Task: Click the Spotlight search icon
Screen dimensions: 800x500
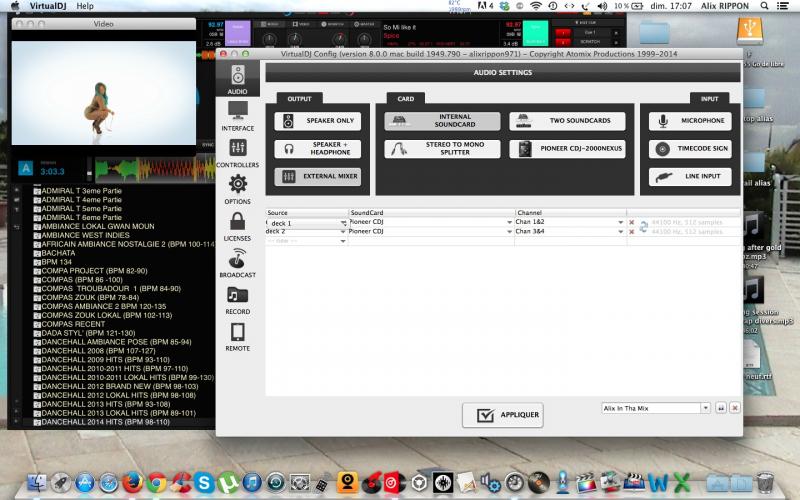Action: coord(764,6)
